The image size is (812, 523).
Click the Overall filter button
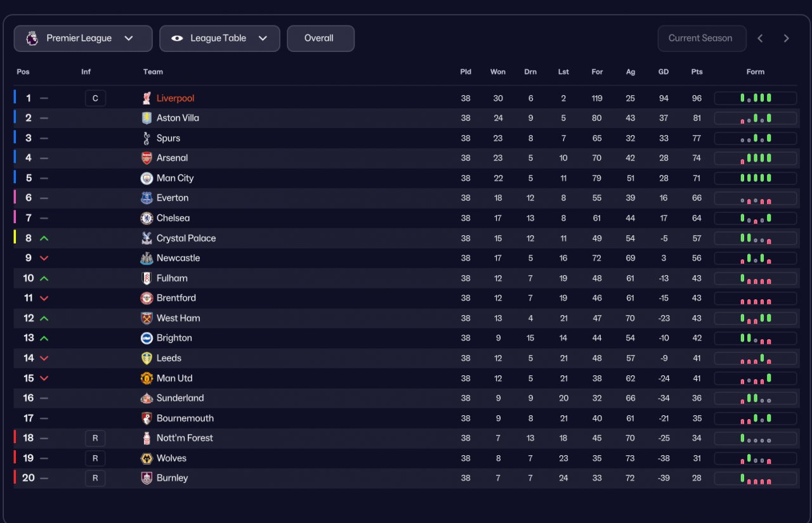coord(320,39)
